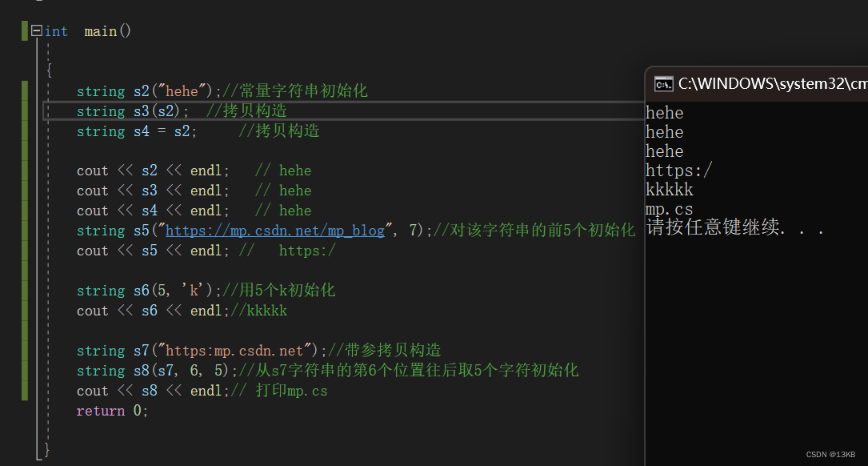Click the comment '//对该字符串的前5个初始化'
868x466 pixels.
[534, 230]
